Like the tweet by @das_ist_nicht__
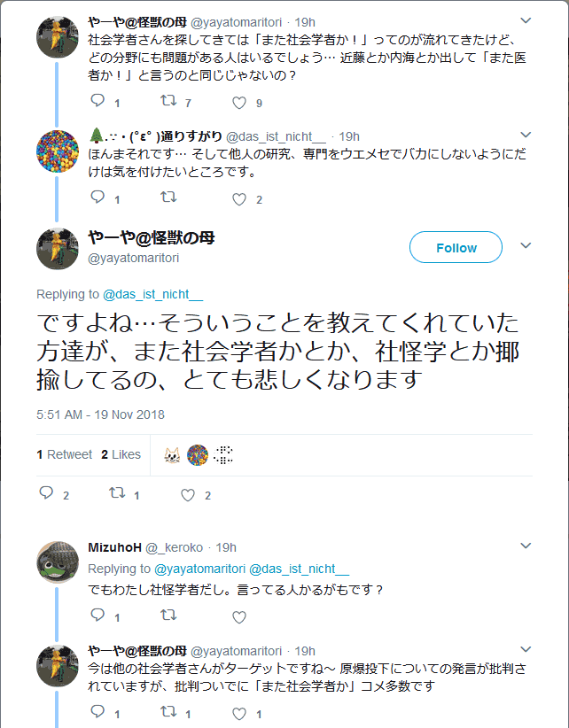This screenshot has width=569, height=728. point(238,198)
